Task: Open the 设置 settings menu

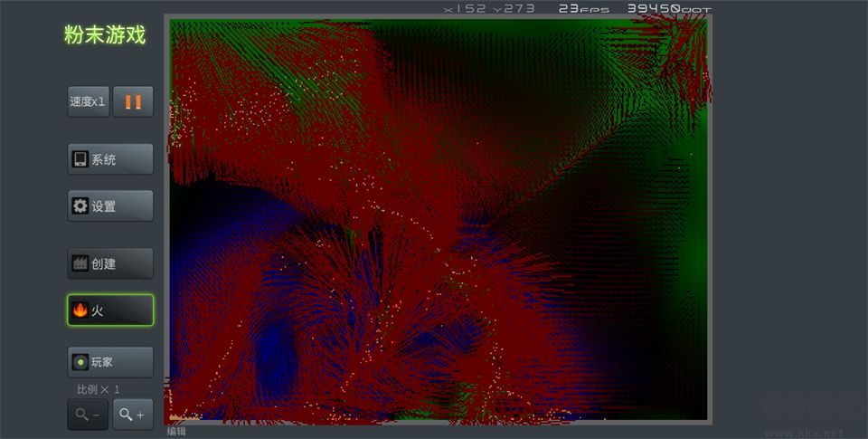Action: 110,206
